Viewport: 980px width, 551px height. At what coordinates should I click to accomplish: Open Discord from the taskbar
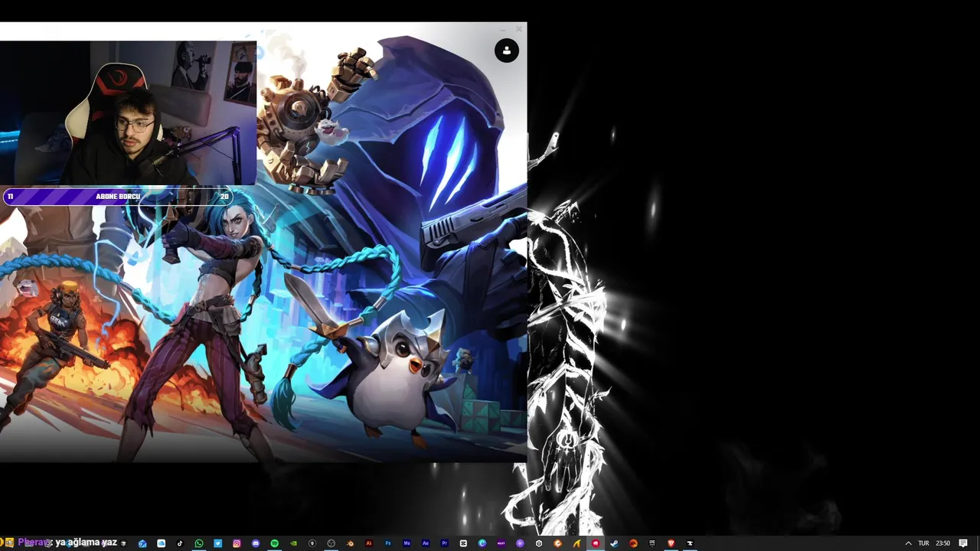(x=256, y=543)
